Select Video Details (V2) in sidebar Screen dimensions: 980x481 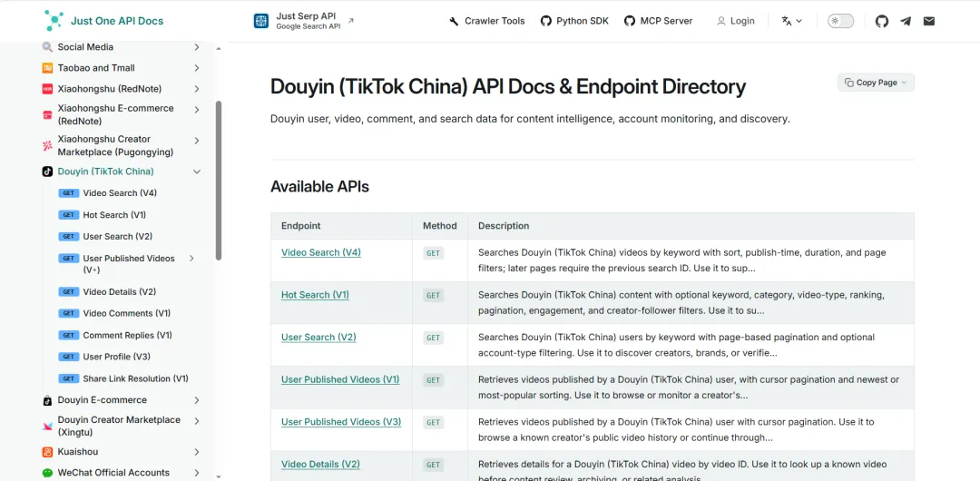120,292
